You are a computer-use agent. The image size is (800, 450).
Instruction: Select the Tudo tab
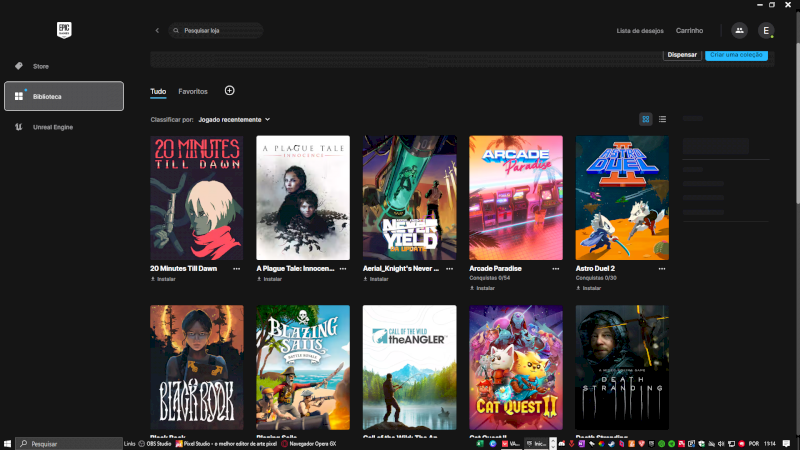[x=158, y=91]
